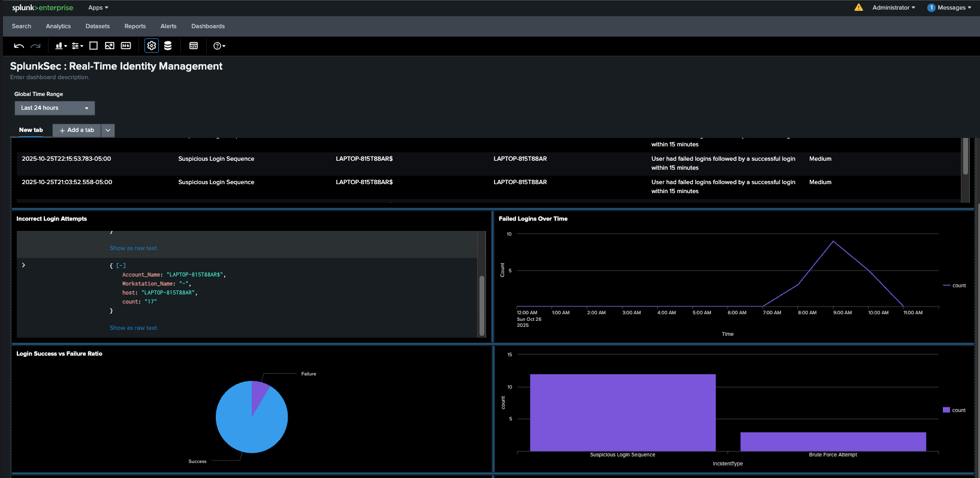Click the dashboard title SplunkSec text

tap(116, 66)
